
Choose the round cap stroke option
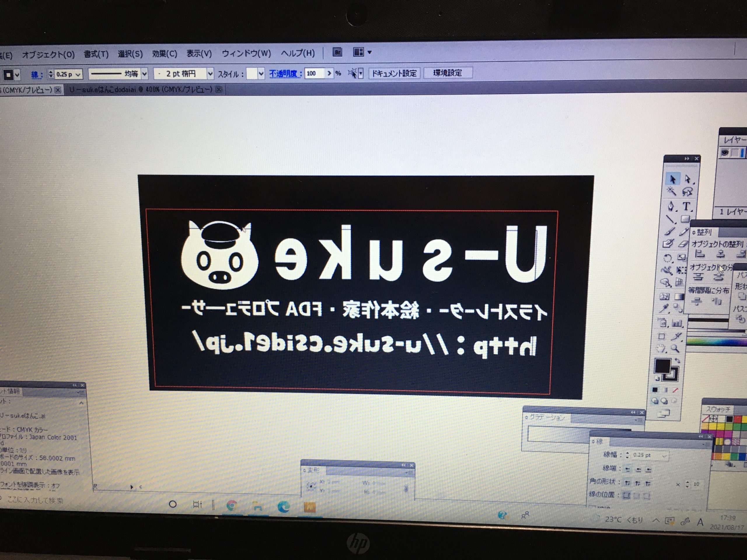[x=638, y=470]
